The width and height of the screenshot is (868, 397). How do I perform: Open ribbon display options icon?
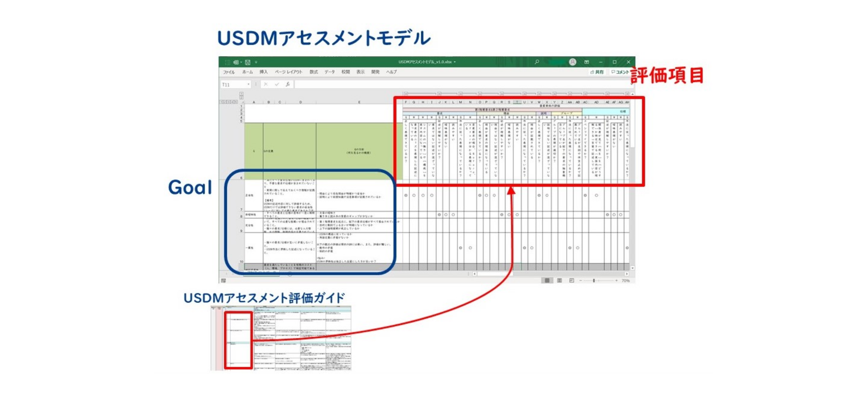click(586, 62)
